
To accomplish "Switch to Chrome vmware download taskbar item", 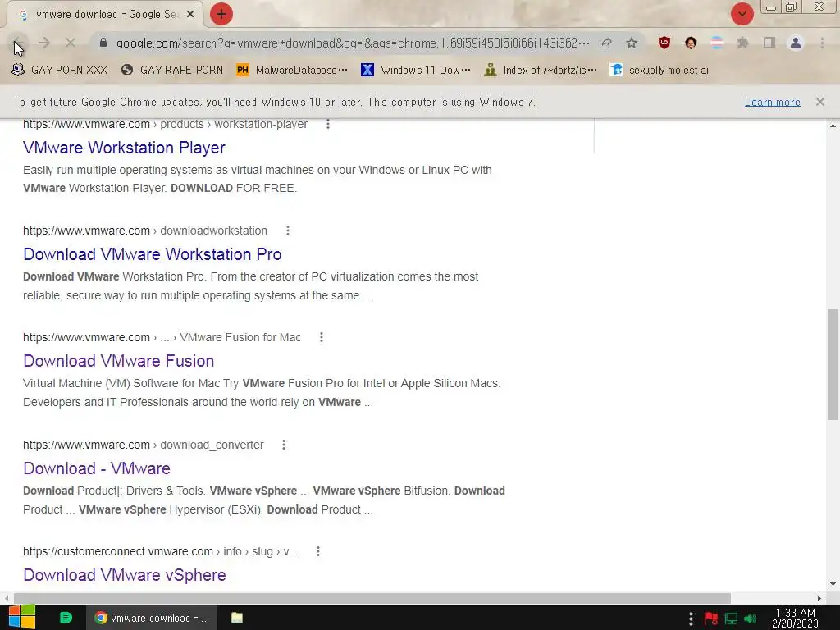I will [152, 618].
